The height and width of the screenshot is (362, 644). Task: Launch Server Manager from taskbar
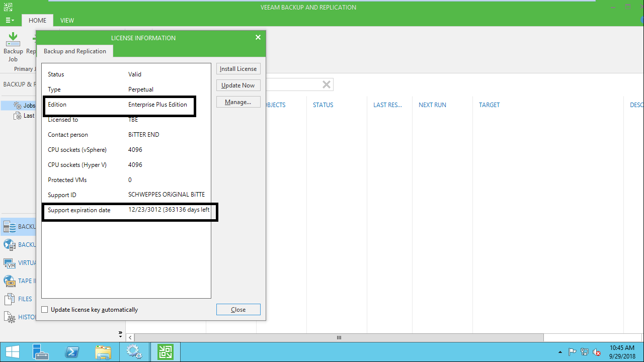[x=40, y=351]
